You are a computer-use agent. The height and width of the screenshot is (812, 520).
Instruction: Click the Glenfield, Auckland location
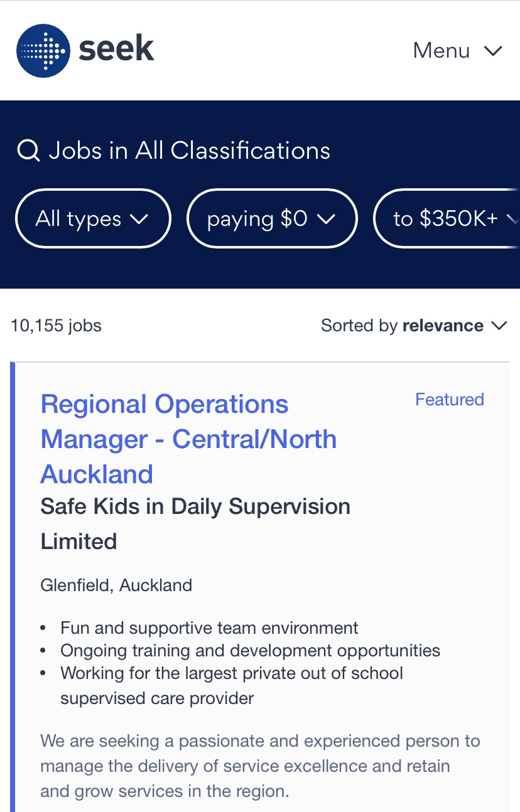pyautogui.click(x=116, y=585)
